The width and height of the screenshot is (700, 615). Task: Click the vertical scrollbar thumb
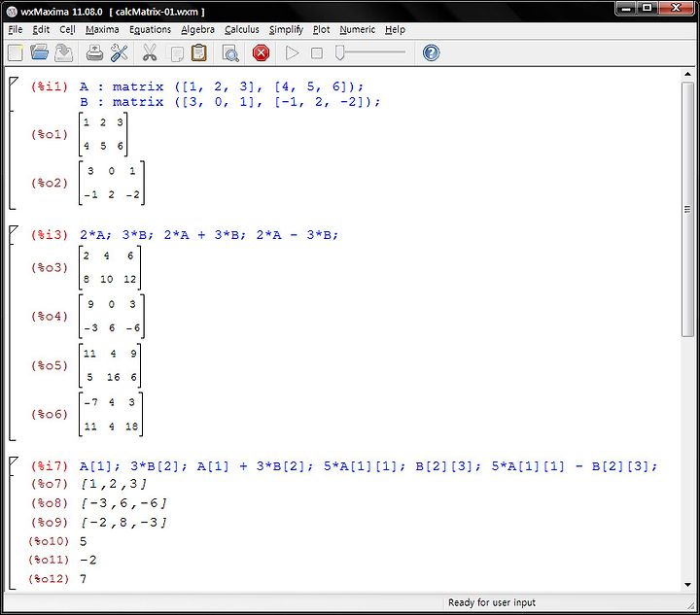coord(687,209)
